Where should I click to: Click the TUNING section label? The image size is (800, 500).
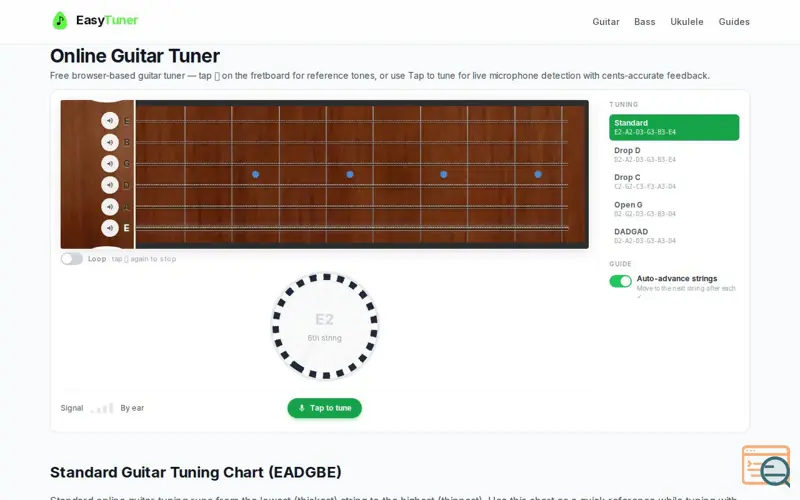click(623, 105)
